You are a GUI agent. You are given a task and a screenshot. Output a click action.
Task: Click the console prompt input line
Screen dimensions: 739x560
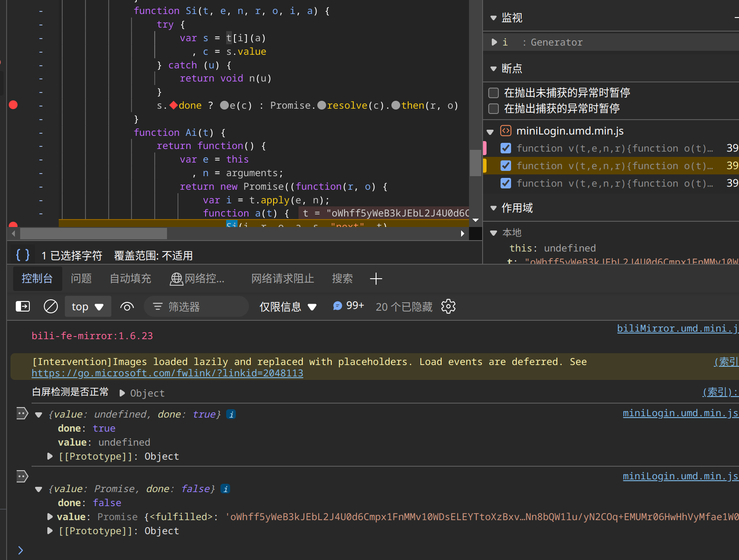[377, 550]
